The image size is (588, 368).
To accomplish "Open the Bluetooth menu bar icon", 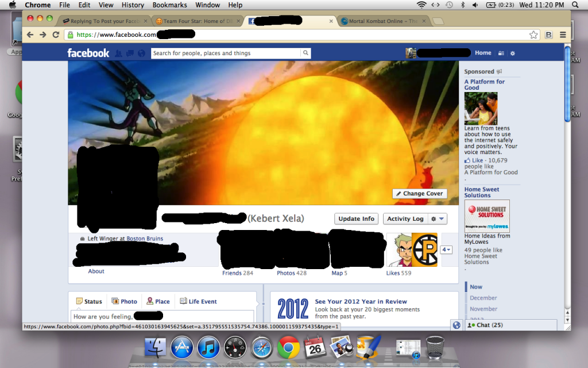I will pos(463,5).
